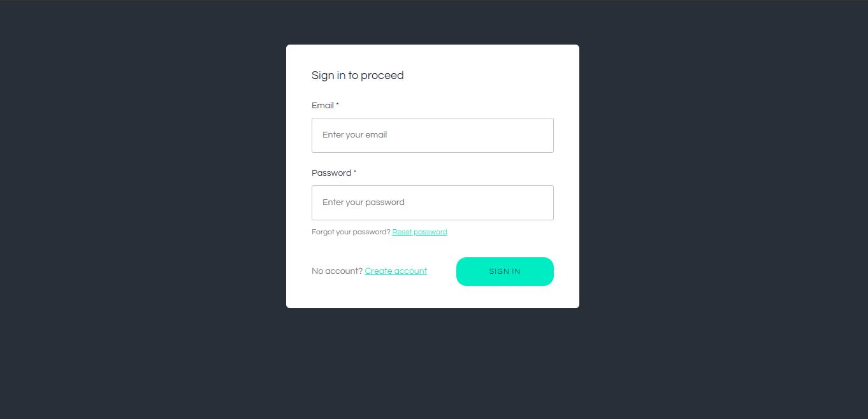The height and width of the screenshot is (419, 868).
Task: Click the Password field label
Action: 331,173
